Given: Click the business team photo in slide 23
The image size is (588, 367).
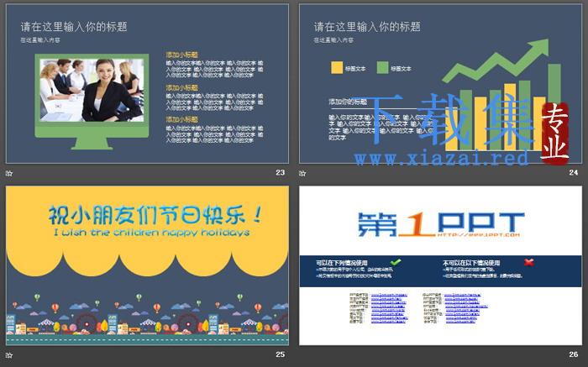Looking at the screenshot, I should (92, 90).
